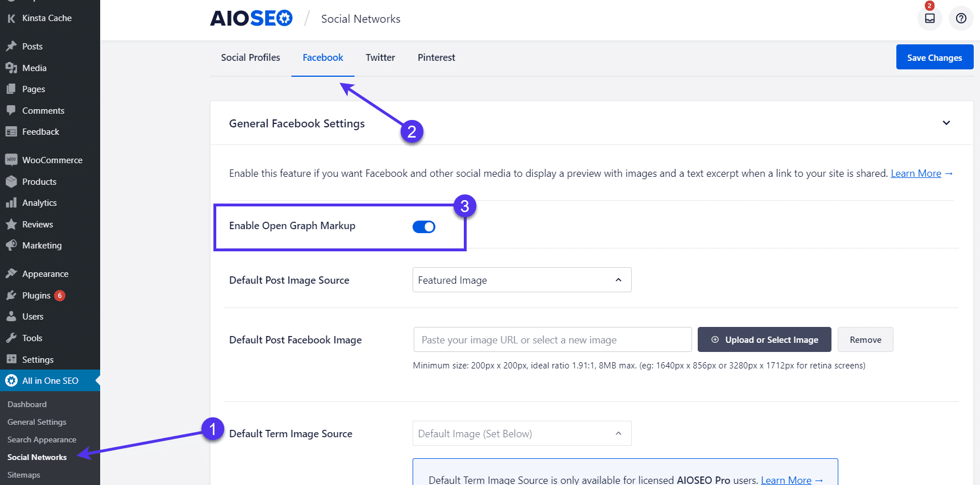Open the notifications inbox icon
980x485 pixels.
pyautogui.click(x=929, y=18)
